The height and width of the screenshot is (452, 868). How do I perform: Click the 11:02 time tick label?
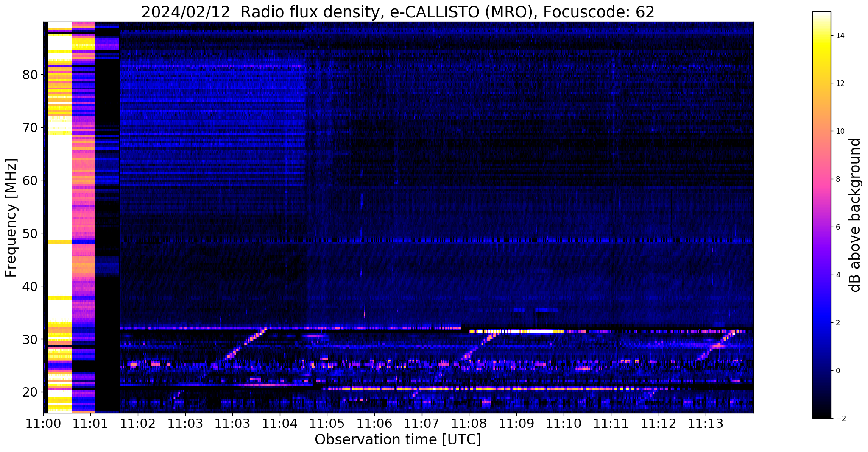click(138, 423)
